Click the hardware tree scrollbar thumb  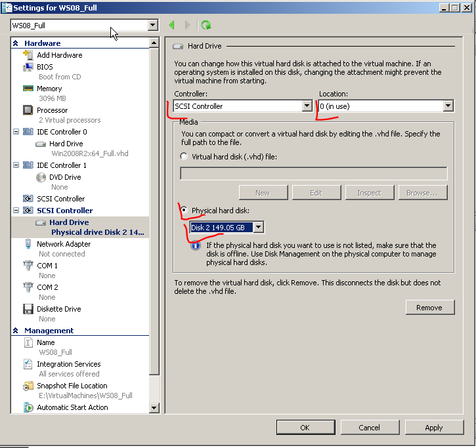tap(154, 211)
